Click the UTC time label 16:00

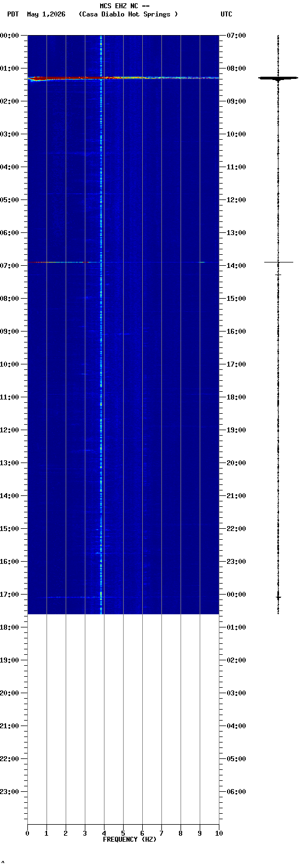pos(236,332)
